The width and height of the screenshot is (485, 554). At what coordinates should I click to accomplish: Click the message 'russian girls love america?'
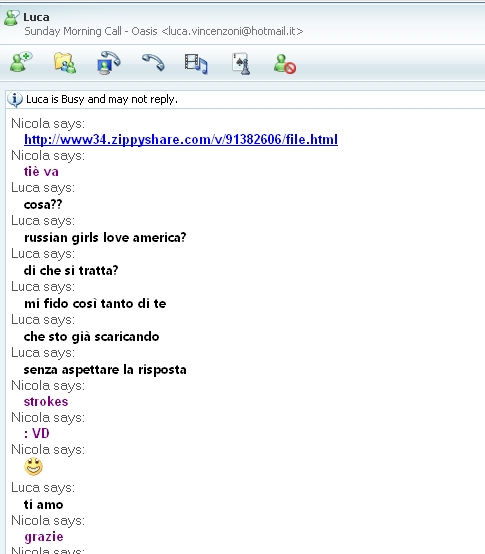[105, 237]
